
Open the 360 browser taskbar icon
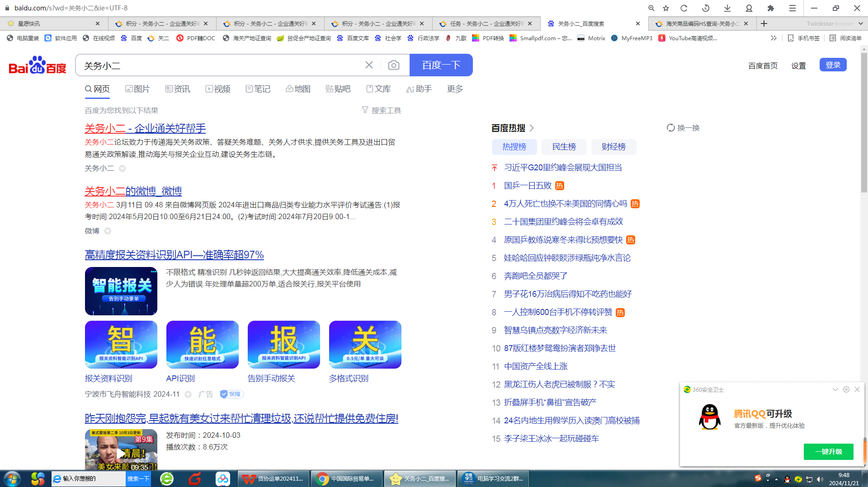[x=167, y=478]
